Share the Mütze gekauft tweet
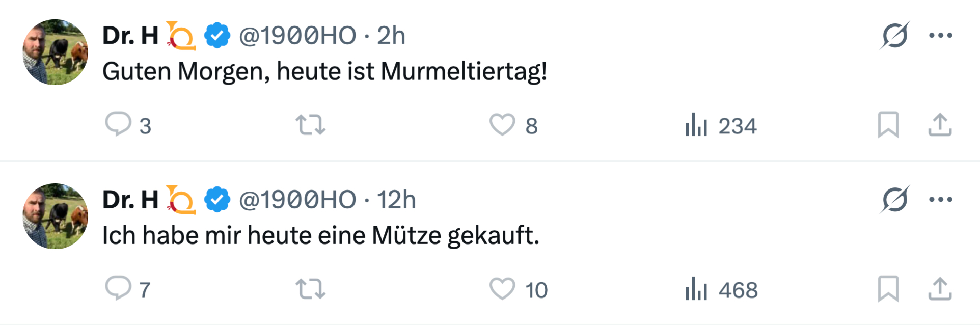The image size is (980, 325). pos(940,289)
